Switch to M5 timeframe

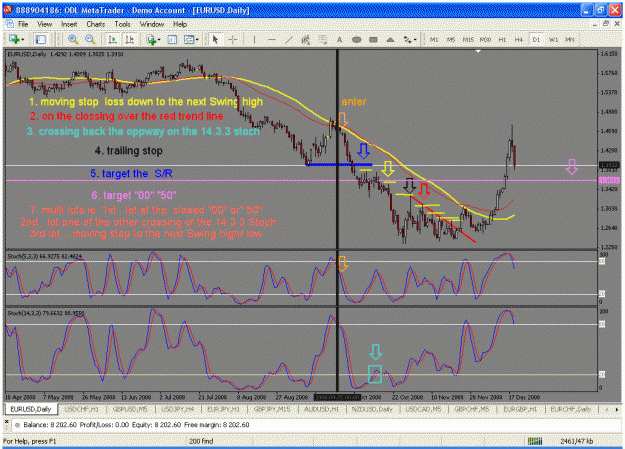451,39
